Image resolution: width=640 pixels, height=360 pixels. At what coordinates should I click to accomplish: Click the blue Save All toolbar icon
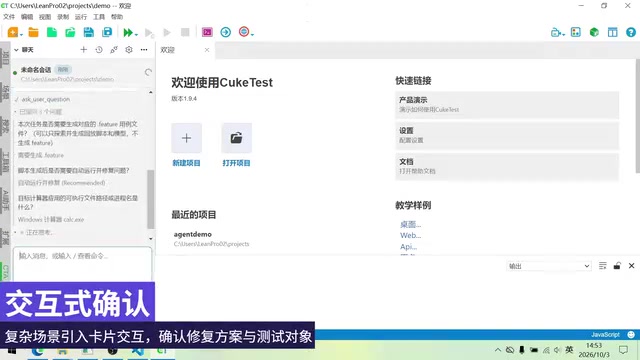click(107, 32)
